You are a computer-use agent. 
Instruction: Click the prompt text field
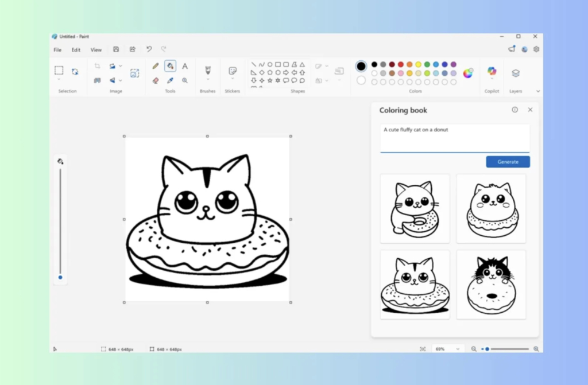click(454, 138)
